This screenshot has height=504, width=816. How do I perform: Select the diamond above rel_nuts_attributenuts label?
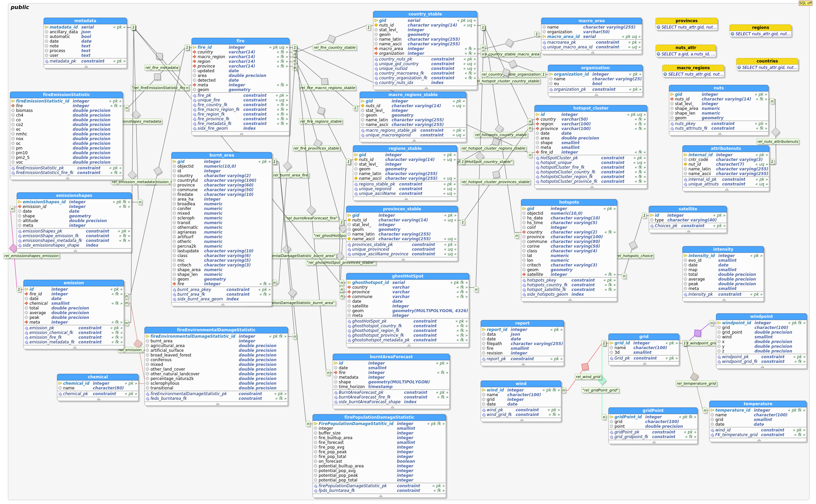pyautogui.click(x=776, y=132)
